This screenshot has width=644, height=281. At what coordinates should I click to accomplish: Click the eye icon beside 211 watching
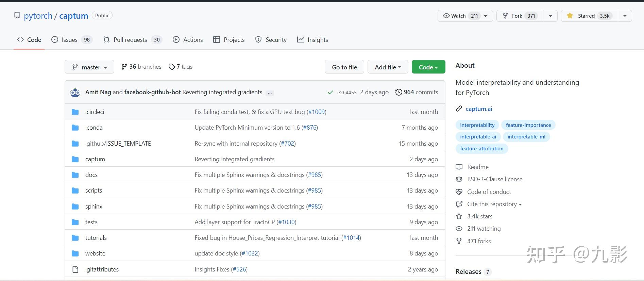(459, 229)
